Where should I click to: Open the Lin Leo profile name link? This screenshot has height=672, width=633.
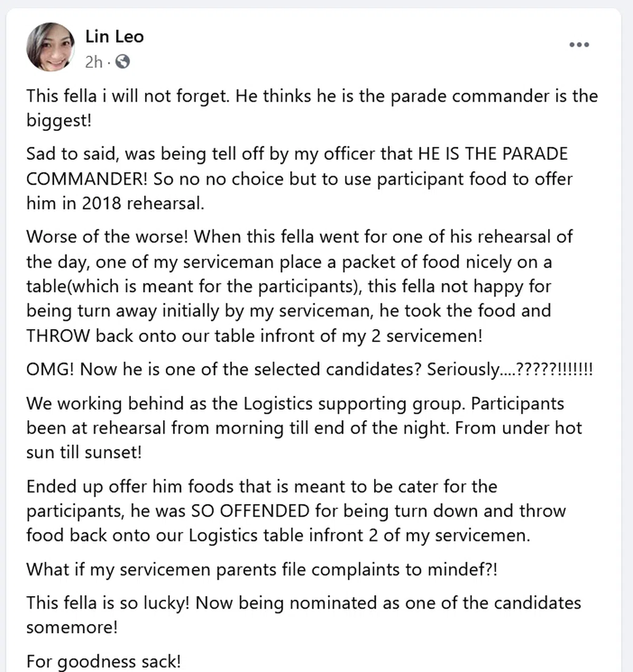pyautogui.click(x=114, y=36)
